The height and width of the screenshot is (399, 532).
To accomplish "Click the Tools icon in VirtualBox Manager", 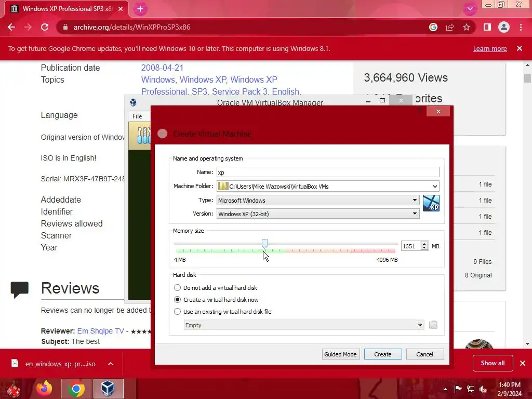I will tap(144, 136).
